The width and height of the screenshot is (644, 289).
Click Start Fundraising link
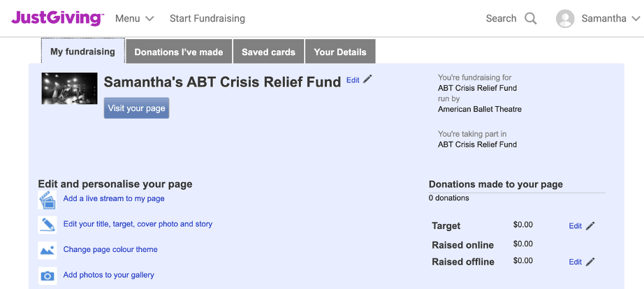click(x=207, y=18)
